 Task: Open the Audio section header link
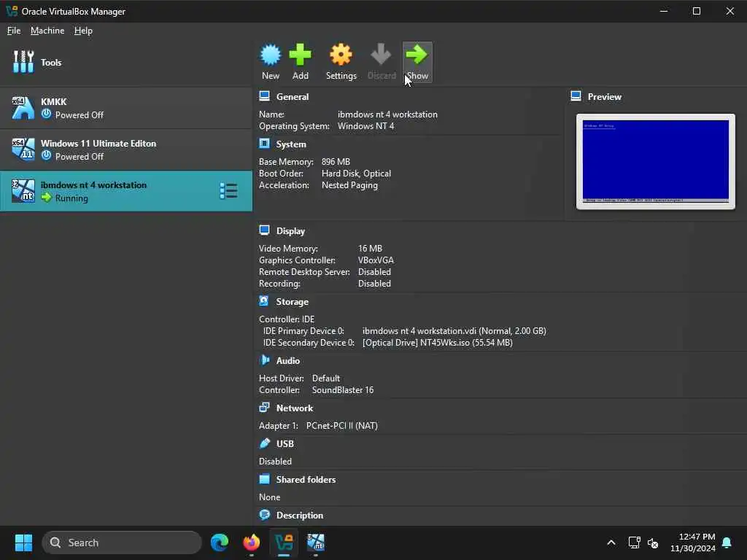(x=287, y=360)
